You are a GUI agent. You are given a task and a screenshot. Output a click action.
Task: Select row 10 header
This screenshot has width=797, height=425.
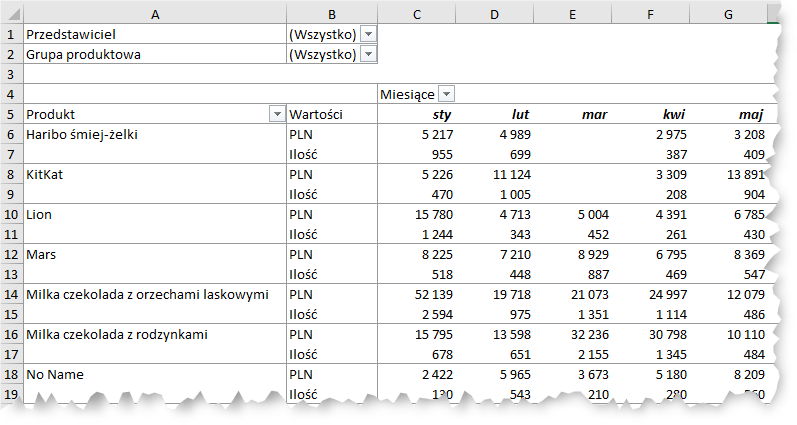click(x=12, y=214)
